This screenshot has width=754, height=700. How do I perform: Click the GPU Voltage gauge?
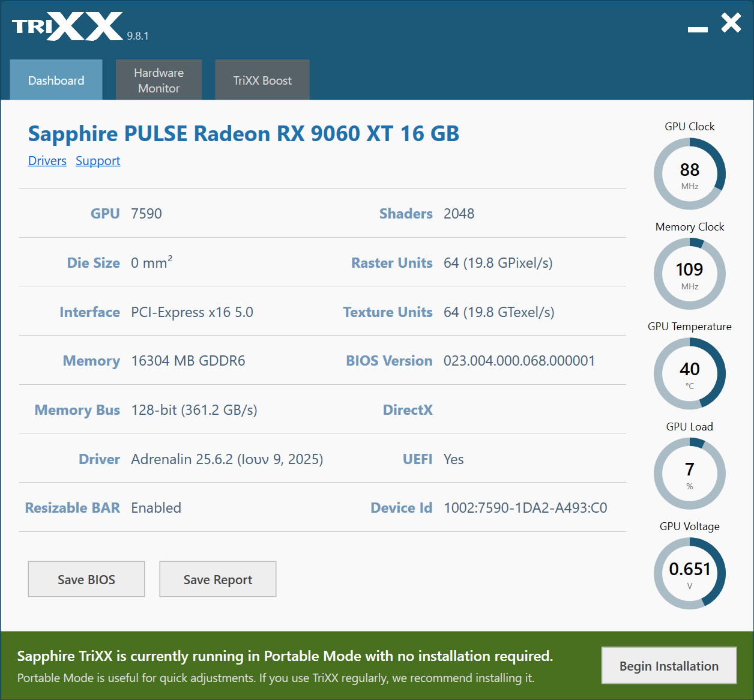[689, 573]
